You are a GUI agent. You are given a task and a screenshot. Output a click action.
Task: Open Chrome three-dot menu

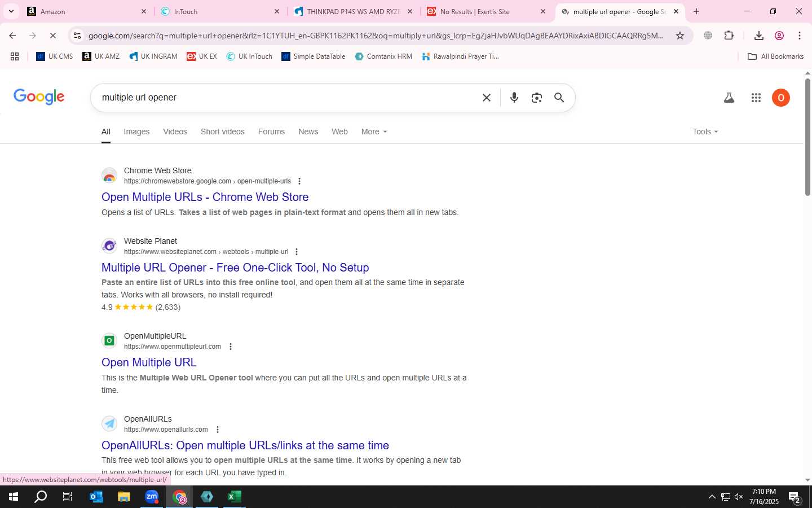pyautogui.click(x=800, y=36)
